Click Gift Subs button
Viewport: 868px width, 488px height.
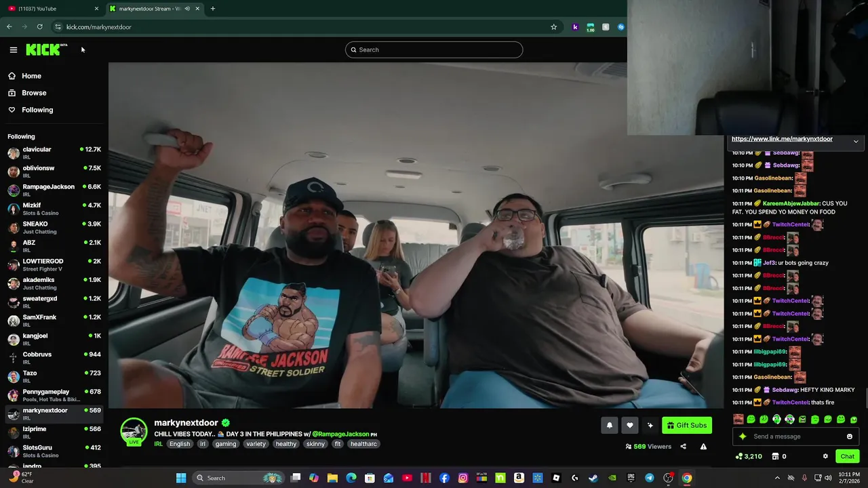(687, 425)
